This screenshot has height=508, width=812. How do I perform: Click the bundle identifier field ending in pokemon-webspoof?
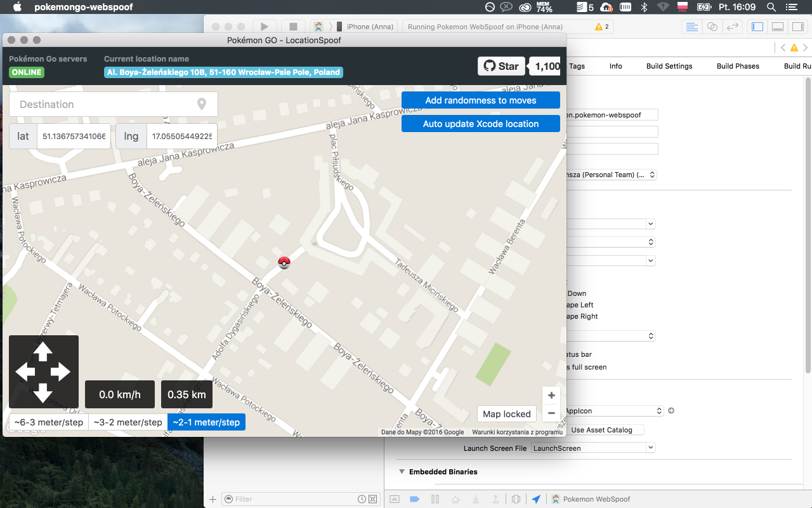[x=612, y=115]
